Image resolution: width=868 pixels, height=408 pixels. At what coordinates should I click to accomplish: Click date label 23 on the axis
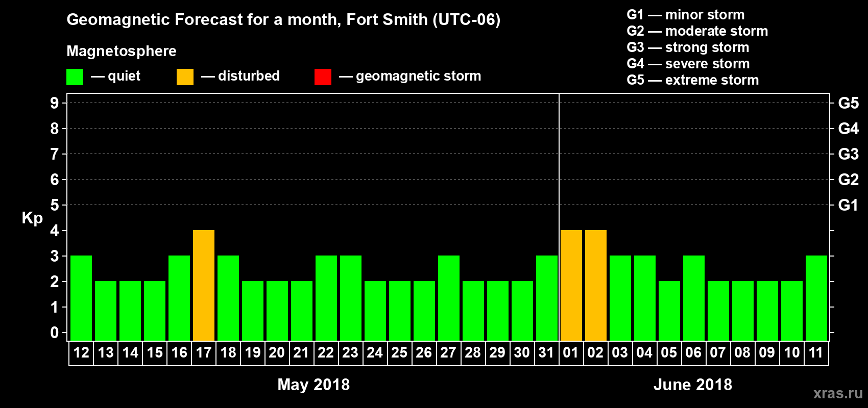(350, 353)
